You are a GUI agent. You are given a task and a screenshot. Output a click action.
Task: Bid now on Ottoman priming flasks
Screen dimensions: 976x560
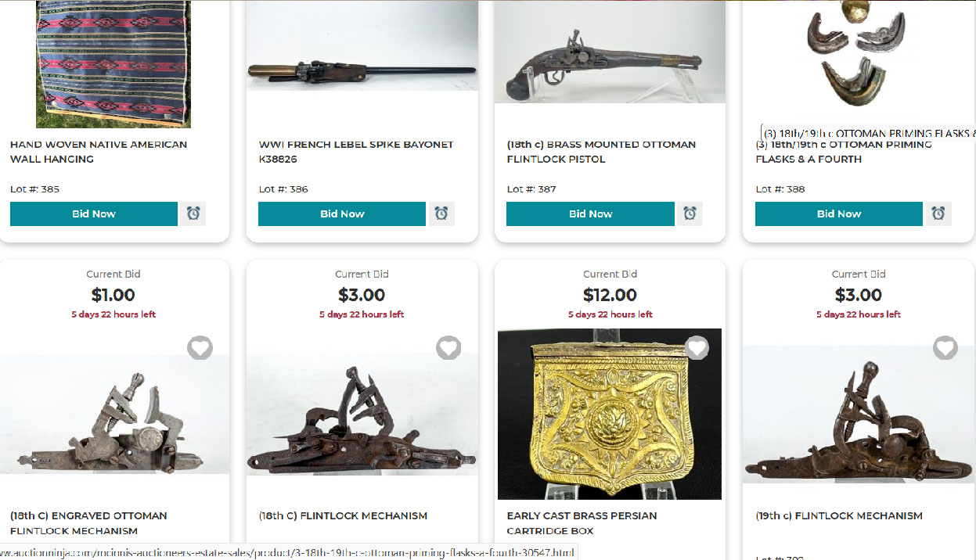tap(839, 214)
